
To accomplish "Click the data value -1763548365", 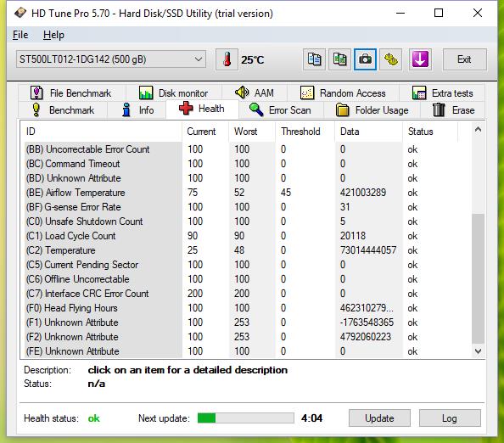I will coord(367,322).
